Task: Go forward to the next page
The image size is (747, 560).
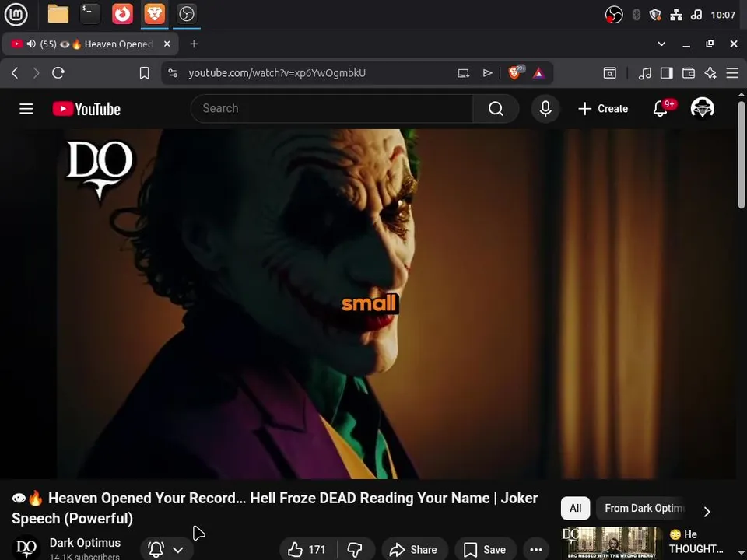Action: pos(36,73)
